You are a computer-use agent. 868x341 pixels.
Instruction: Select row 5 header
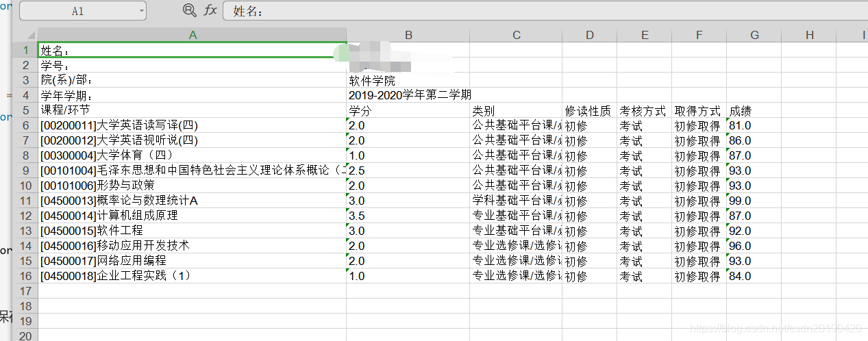click(26, 110)
